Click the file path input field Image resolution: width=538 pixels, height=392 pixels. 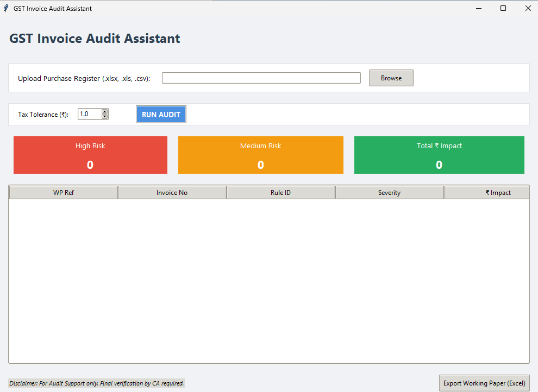click(261, 78)
